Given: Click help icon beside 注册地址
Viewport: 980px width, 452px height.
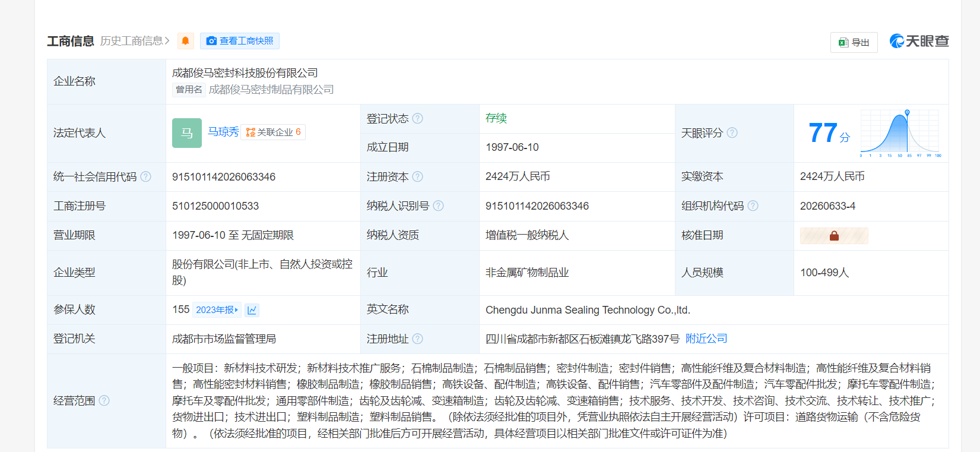Looking at the screenshot, I should pos(418,339).
